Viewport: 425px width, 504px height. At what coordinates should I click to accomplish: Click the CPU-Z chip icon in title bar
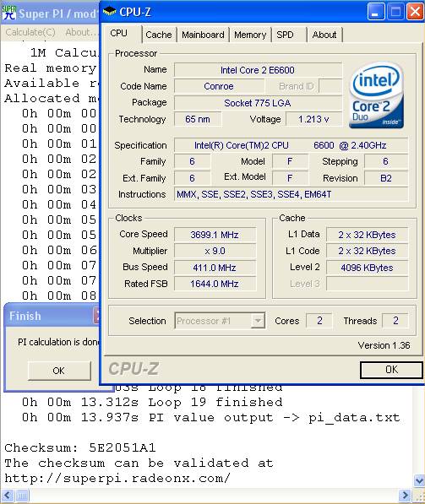pos(109,12)
